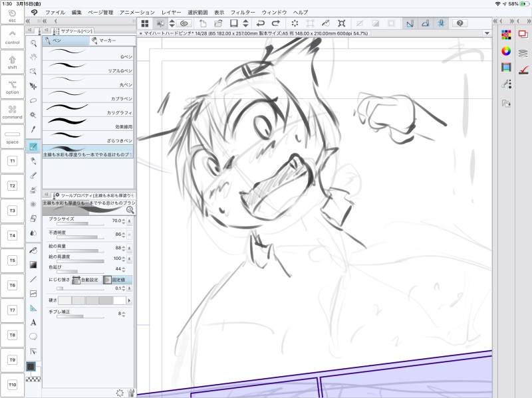Image resolution: width=532 pixels, height=398 pixels.
Task: Open the Color Wheel palette icon
Action: click(x=506, y=51)
